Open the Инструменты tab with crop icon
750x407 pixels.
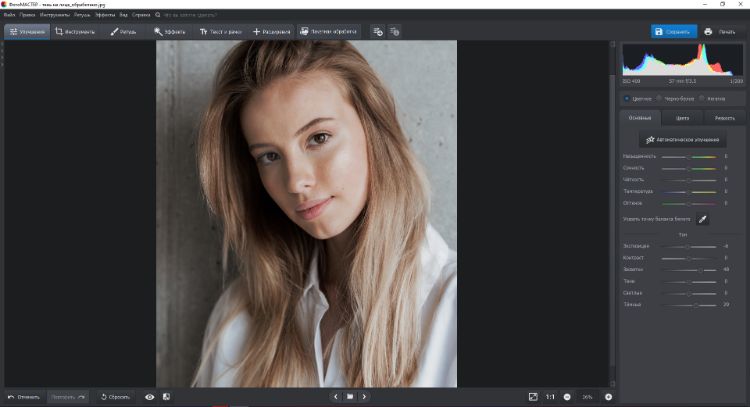[x=75, y=32]
